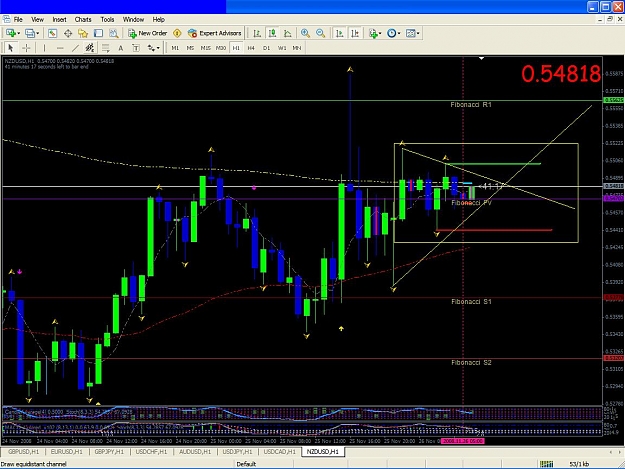Open the Strategy Tester icon

(114, 33)
